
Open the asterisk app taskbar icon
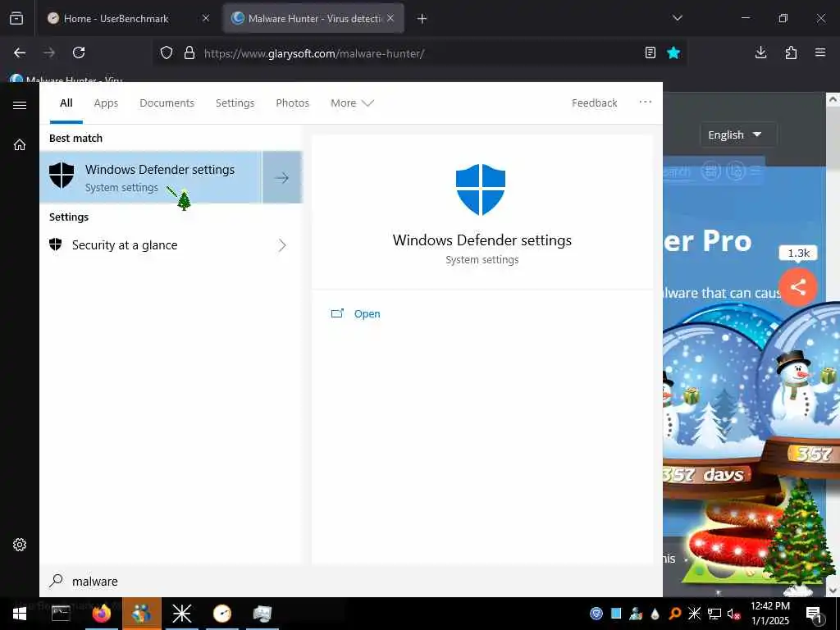[182, 614]
